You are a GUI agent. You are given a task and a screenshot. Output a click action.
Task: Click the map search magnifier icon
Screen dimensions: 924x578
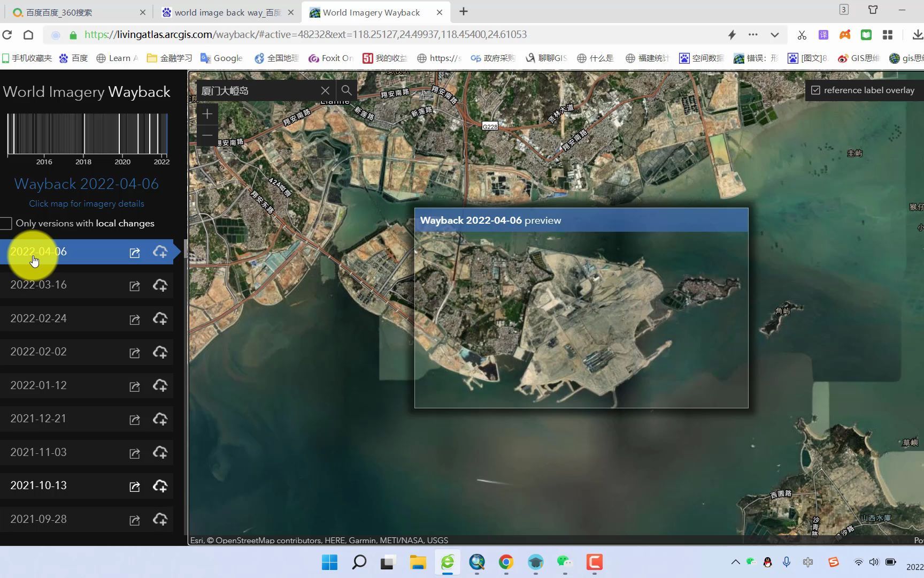coord(346,90)
